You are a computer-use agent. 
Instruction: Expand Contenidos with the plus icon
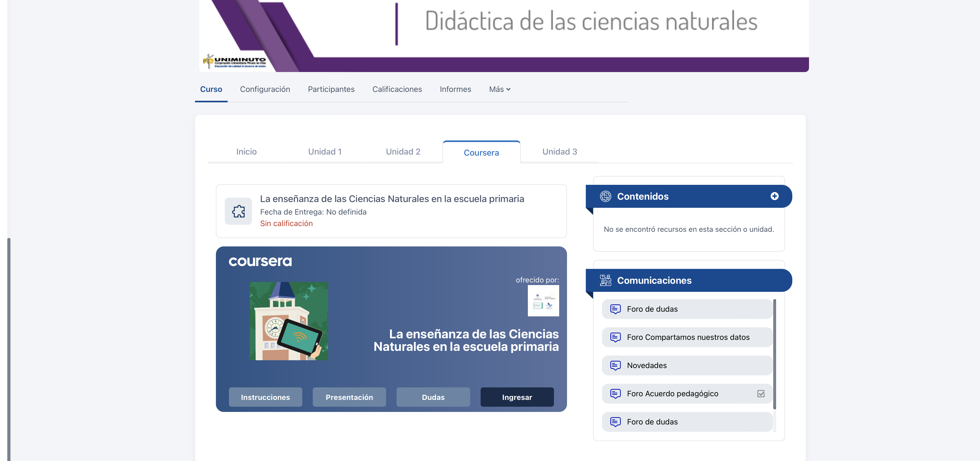774,196
